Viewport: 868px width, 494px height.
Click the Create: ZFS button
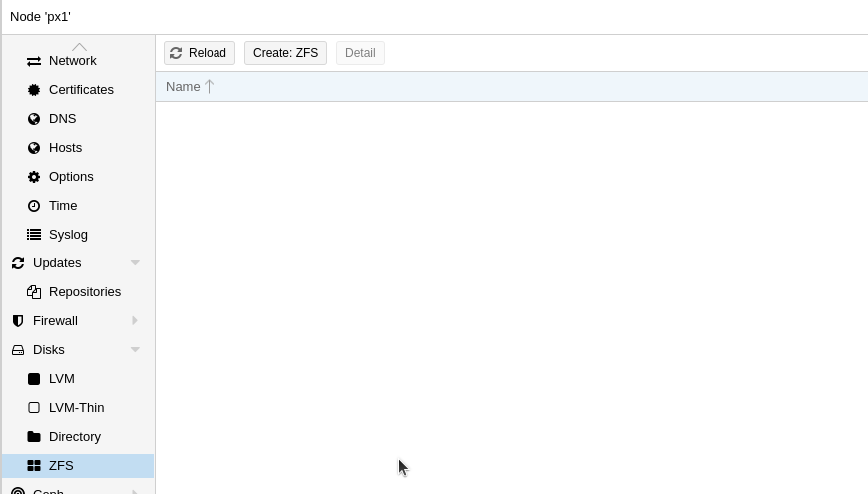click(x=285, y=53)
